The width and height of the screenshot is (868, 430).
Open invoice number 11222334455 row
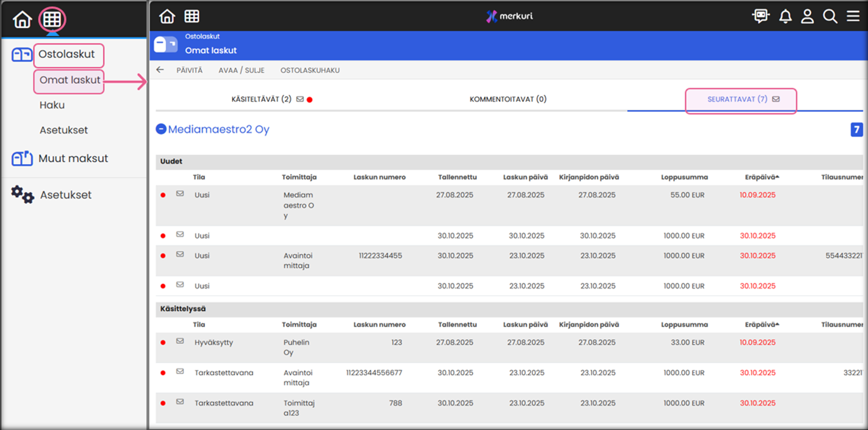380,256
